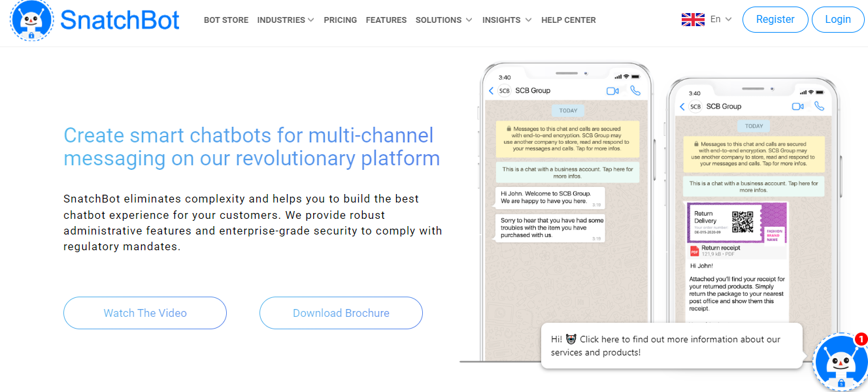
Task: Open the chatbot widget robot icon
Action: click(x=841, y=361)
